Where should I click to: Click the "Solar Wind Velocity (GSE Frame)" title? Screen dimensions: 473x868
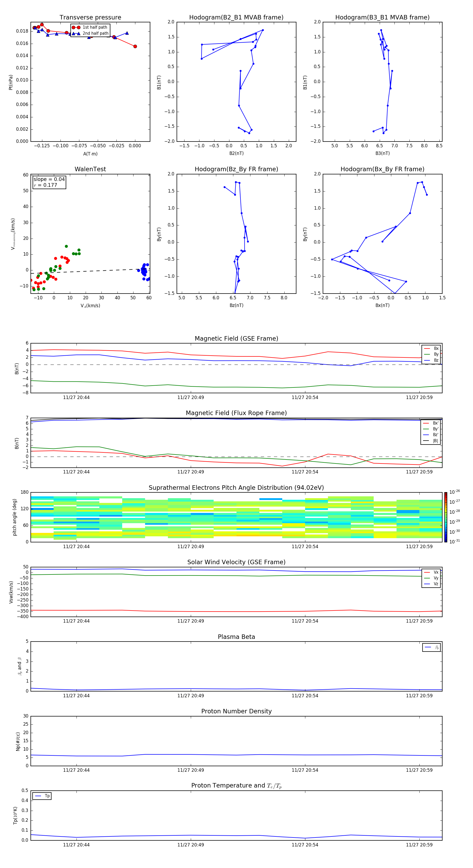point(236,562)
